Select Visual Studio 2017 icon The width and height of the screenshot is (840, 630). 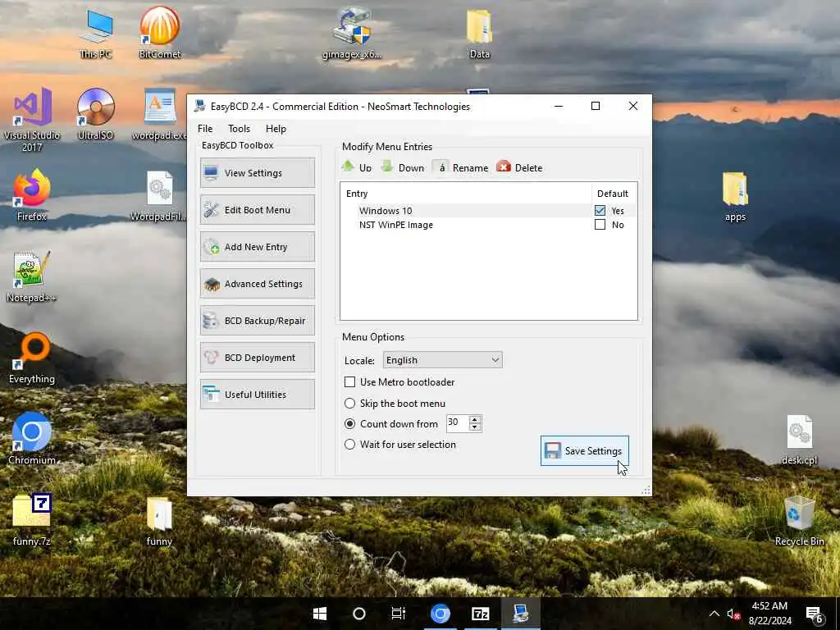click(32, 120)
